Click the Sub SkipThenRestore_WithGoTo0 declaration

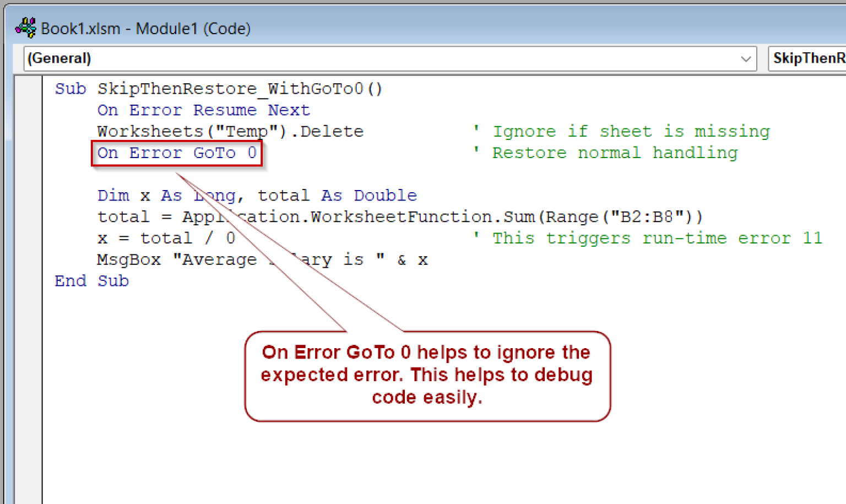218,88
